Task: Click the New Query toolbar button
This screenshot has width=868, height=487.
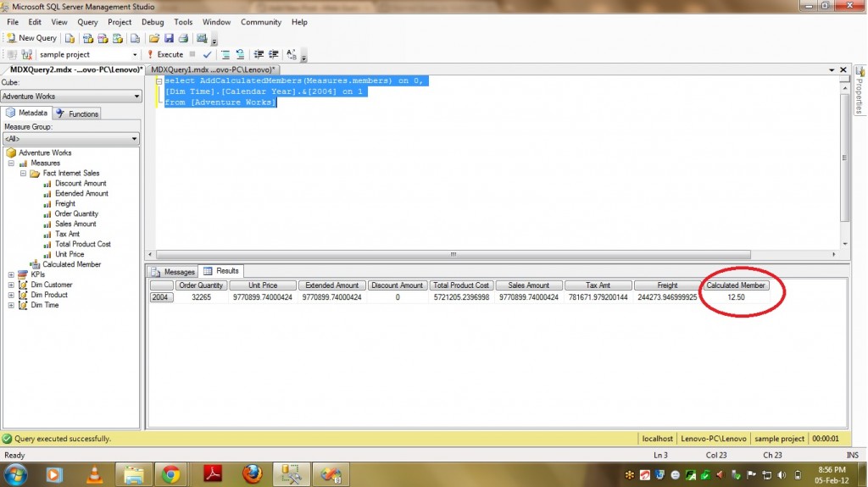Action: 31,38
